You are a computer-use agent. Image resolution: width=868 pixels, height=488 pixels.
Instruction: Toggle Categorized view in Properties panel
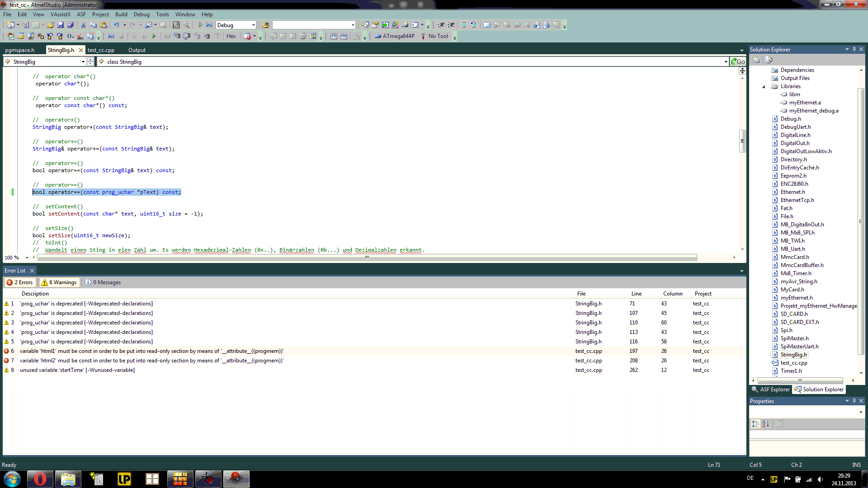point(755,424)
